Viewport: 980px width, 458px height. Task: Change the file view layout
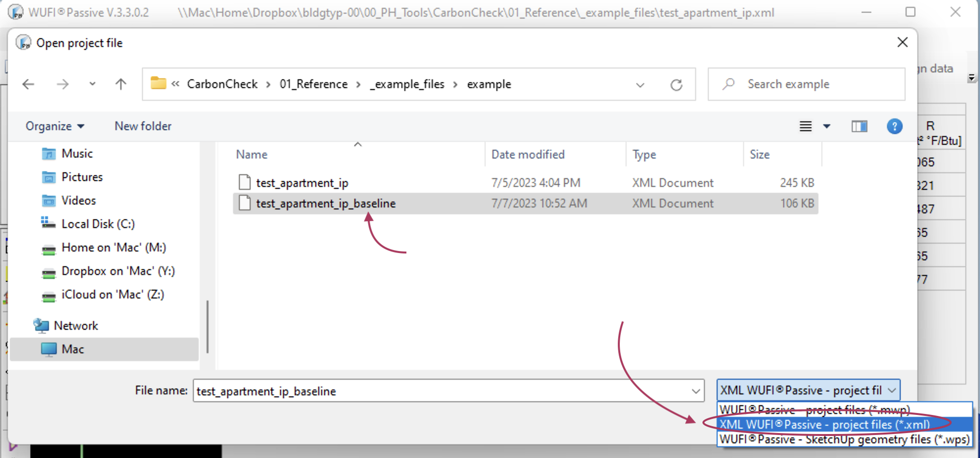pyautogui.click(x=806, y=126)
